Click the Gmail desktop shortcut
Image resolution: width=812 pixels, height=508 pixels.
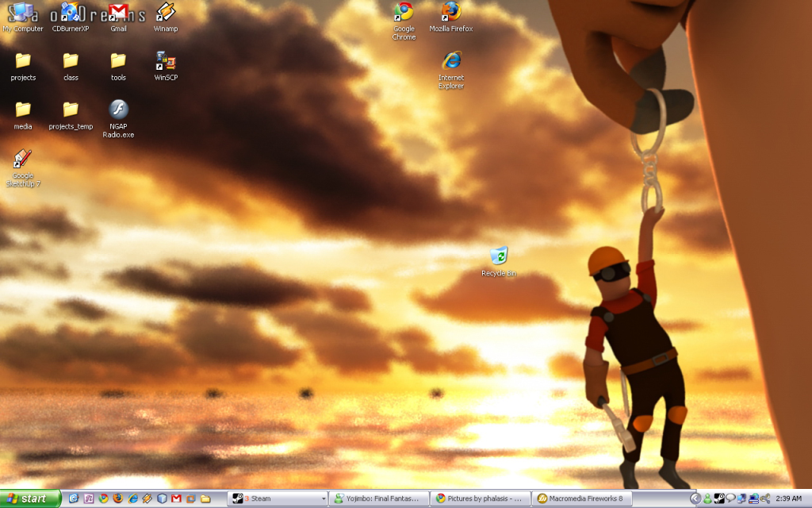118,17
